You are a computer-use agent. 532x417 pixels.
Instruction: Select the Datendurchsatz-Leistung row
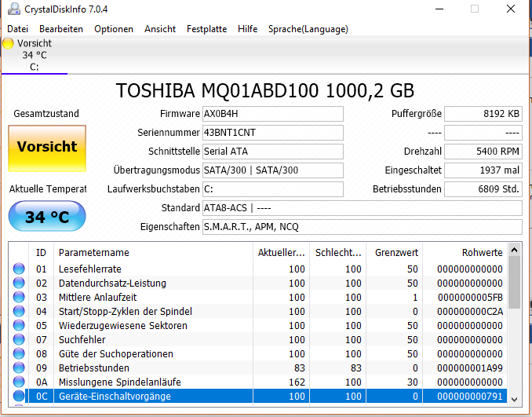pos(258,283)
